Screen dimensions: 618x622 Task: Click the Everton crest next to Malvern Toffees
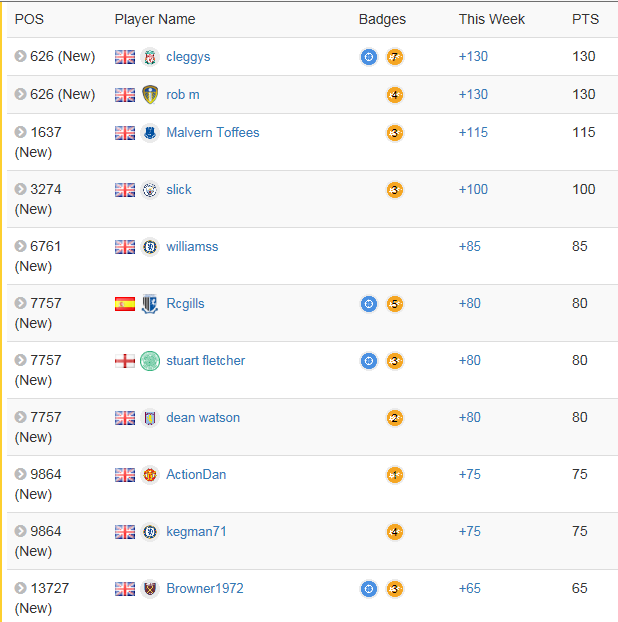pyautogui.click(x=150, y=133)
